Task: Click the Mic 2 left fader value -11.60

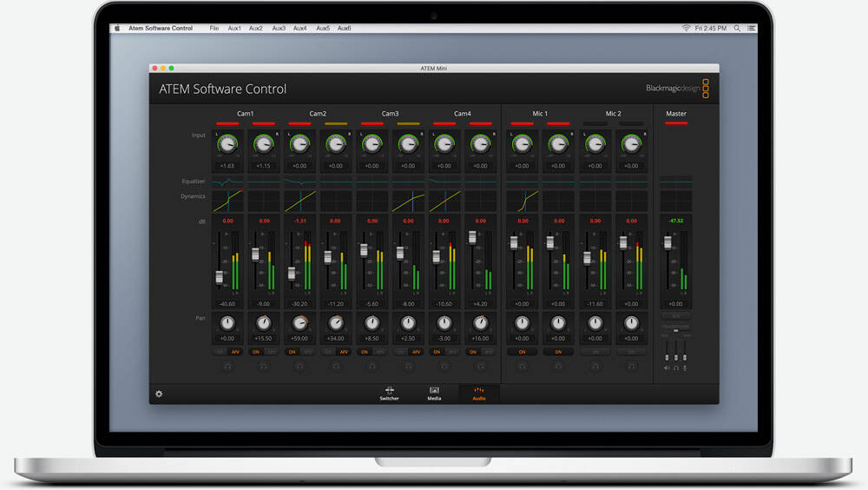Action: [595, 304]
